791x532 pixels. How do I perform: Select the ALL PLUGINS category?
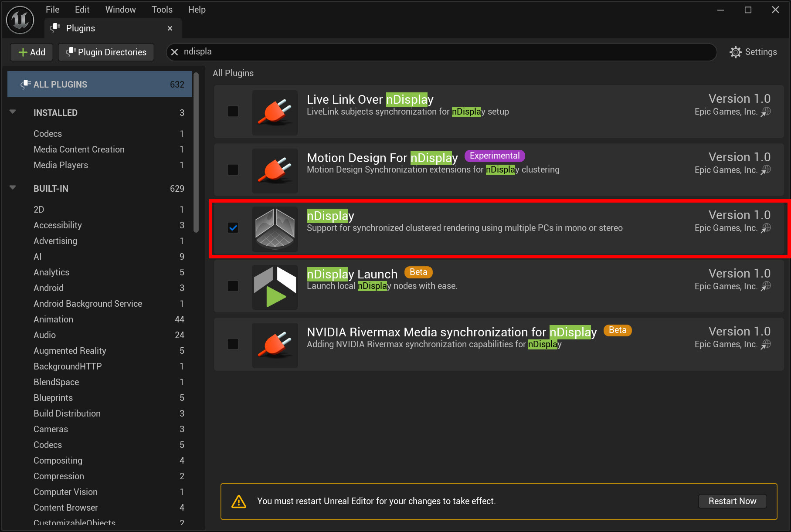(100, 84)
